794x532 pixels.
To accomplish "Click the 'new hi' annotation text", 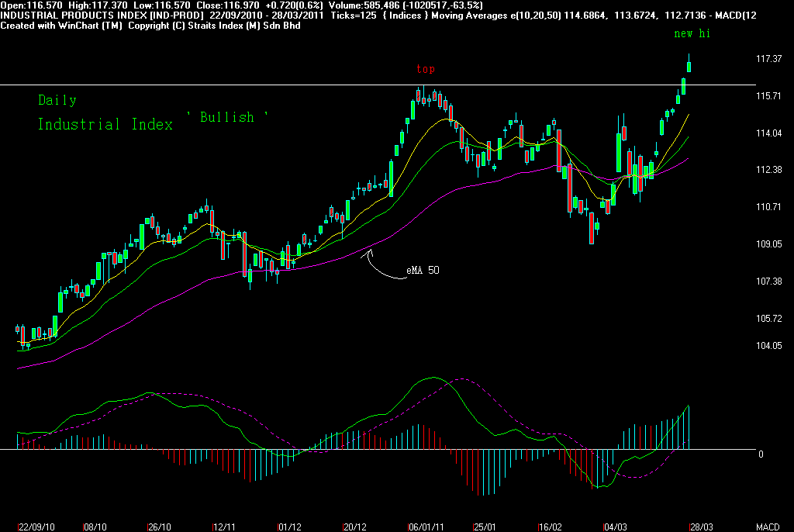I will click(x=692, y=33).
